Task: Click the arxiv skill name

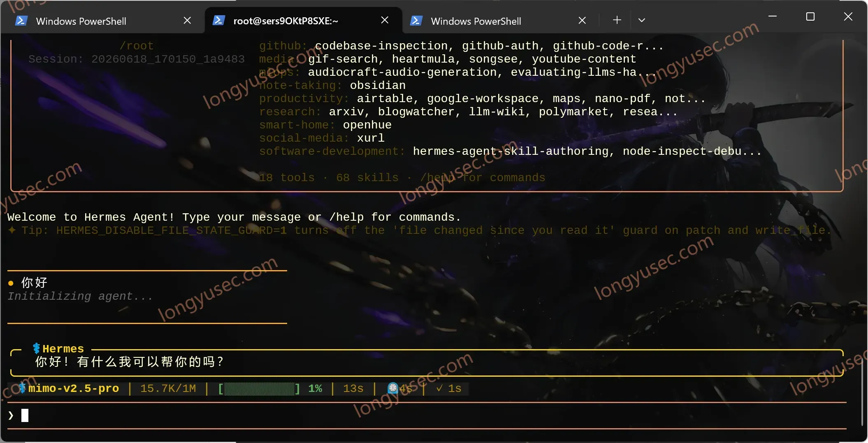Action: tap(346, 112)
